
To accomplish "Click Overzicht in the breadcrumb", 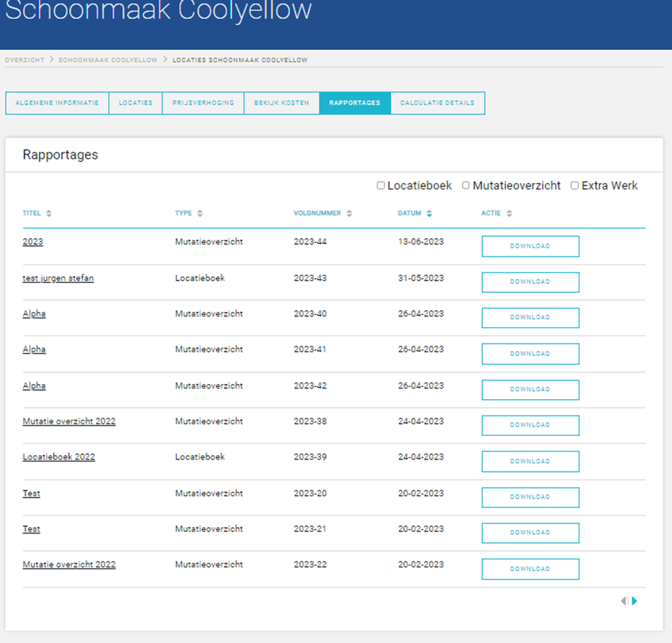I will [x=24, y=60].
